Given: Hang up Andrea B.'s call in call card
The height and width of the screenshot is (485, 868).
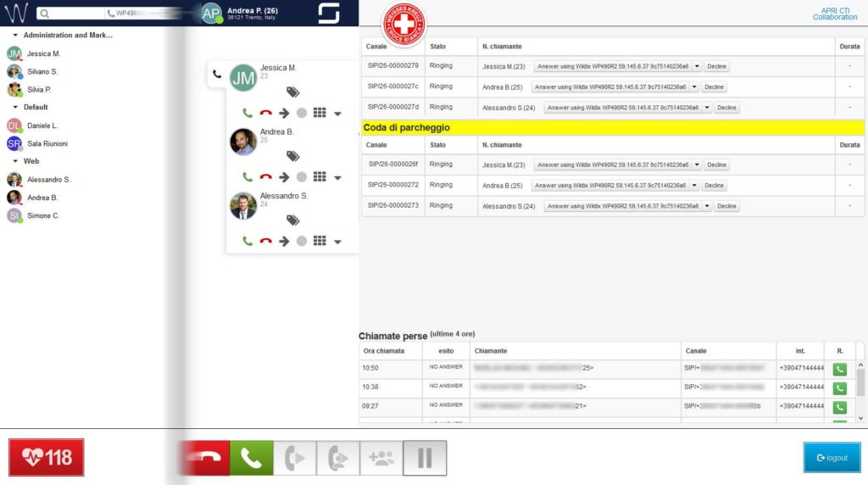Looking at the screenshot, I should 265,177.
